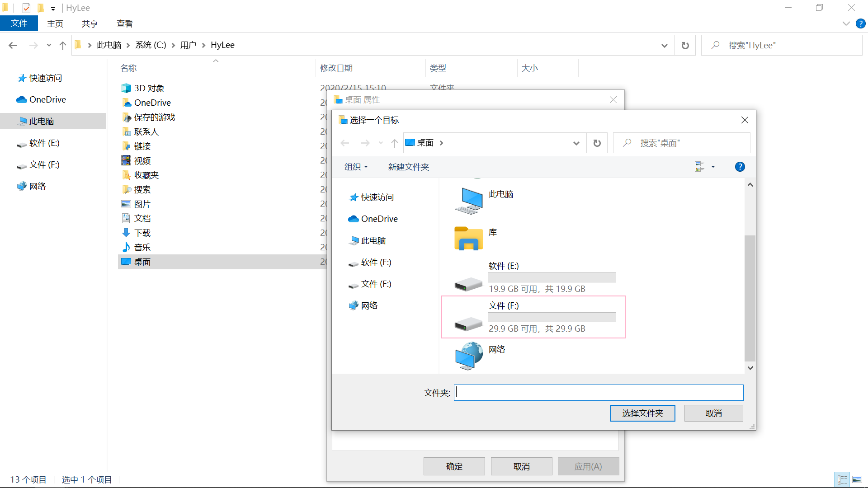Select OneDrive in dialog navigation pane
Screen dimensions: 868x488
click(379, 219)
